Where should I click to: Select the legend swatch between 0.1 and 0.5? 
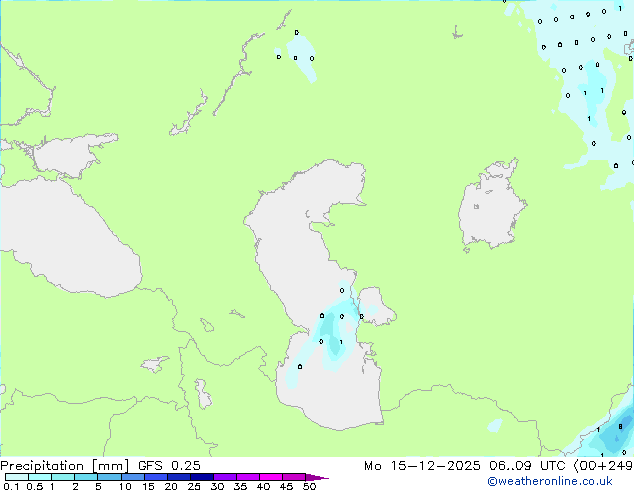17,477
